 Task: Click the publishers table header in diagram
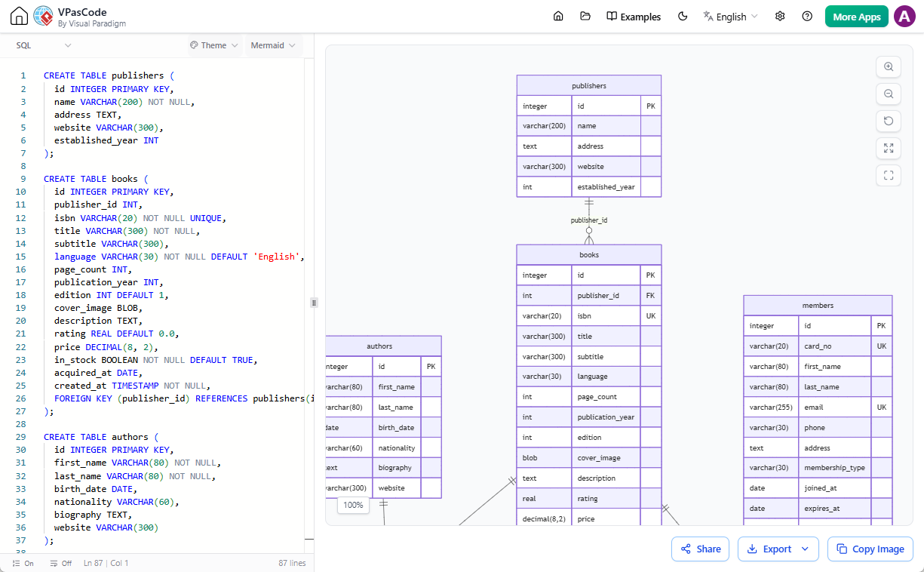point(589,85)
